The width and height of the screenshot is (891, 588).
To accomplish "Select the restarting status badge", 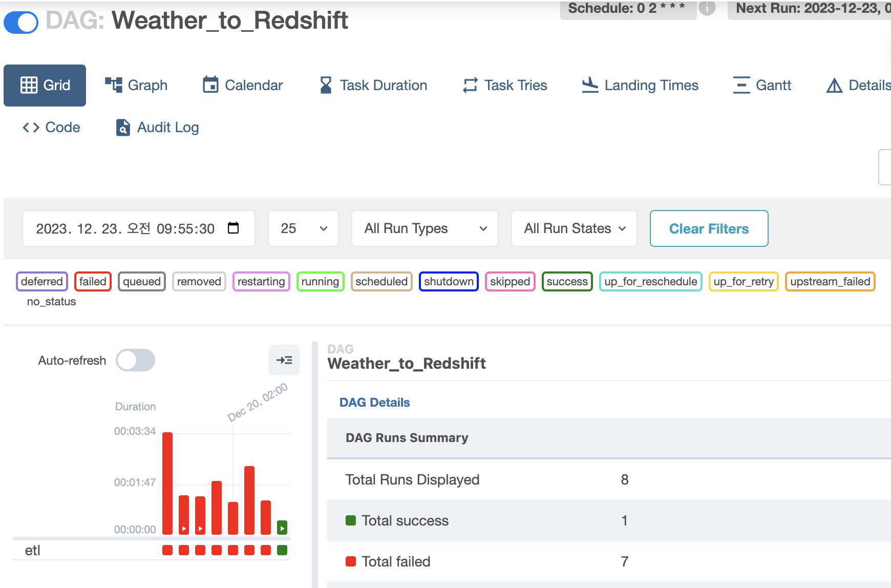I will [x=261, y=281].
